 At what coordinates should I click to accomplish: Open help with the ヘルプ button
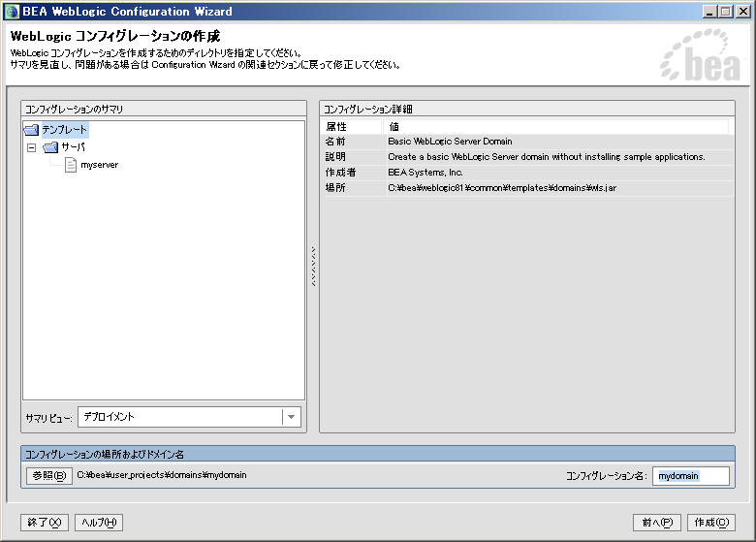99,523
